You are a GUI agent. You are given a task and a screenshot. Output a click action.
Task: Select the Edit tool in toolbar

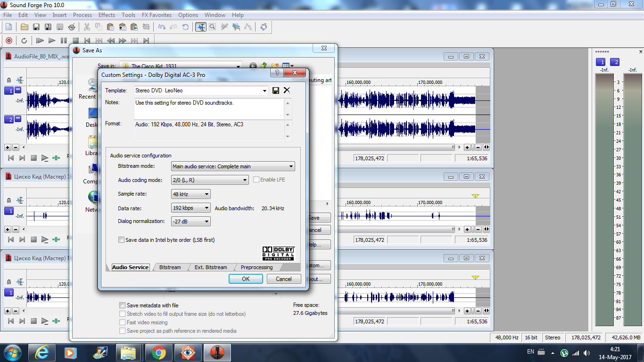click(201, 27)
